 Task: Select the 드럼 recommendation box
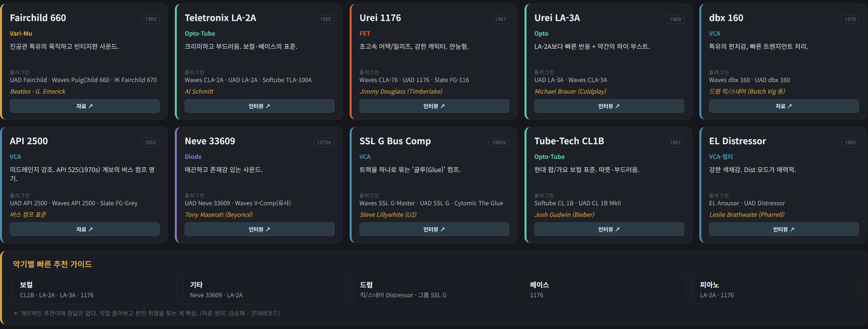point(434,289)
